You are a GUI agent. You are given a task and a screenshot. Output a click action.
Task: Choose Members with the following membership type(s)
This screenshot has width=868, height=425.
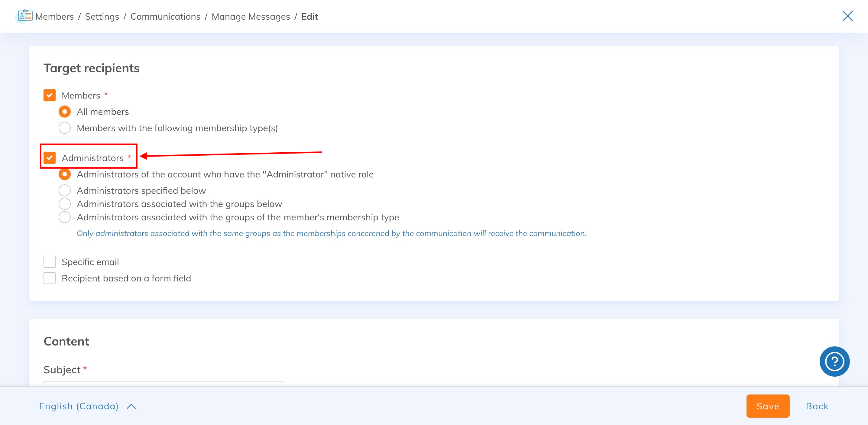(x=65, y=128)
